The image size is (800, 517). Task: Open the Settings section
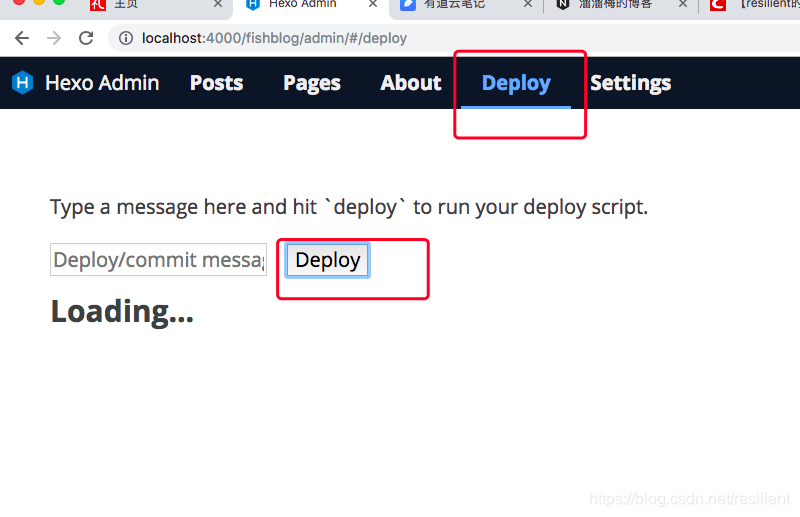pos(631,83)
